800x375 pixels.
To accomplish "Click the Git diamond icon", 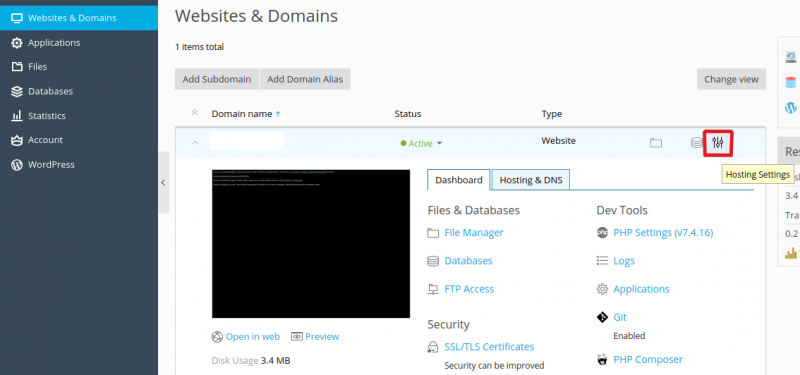I will click(x=602, y=317).
